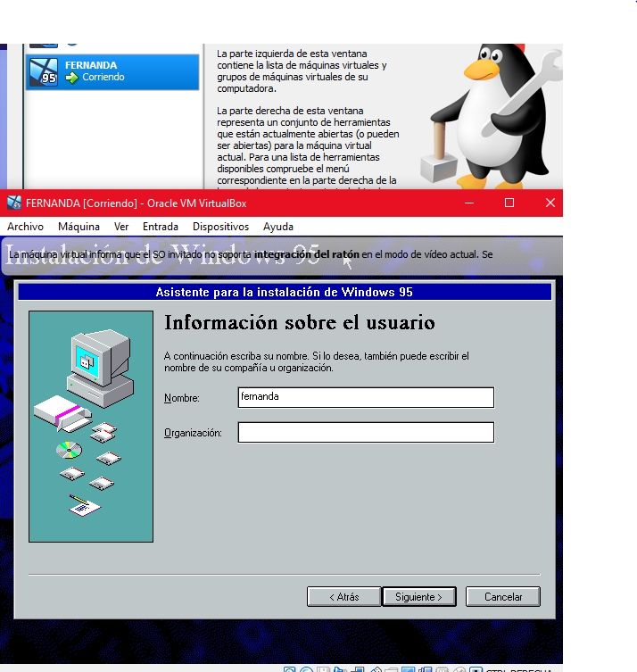
Task: Click the mouse integration notification banner
Action: pyautogui.click(x=281, y=256)
